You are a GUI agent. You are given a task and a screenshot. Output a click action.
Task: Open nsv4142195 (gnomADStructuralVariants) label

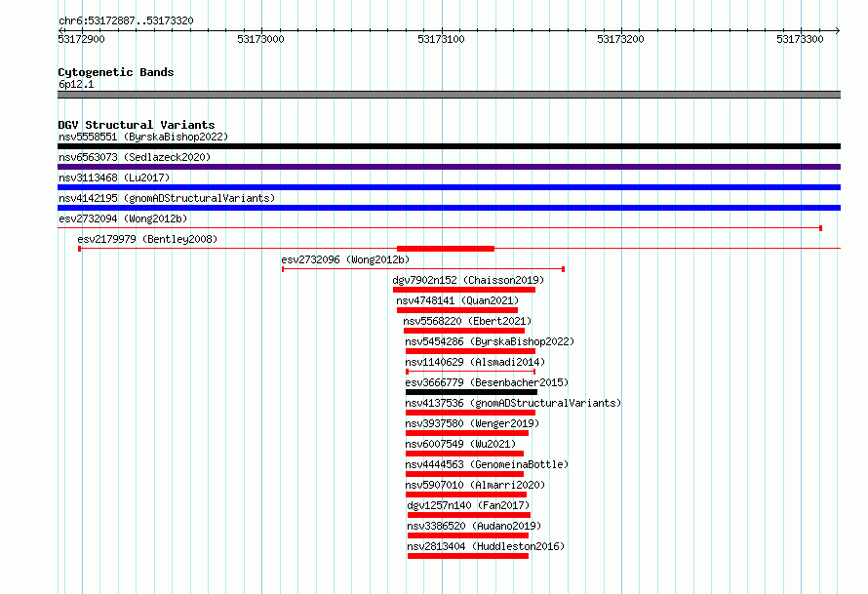167,198
